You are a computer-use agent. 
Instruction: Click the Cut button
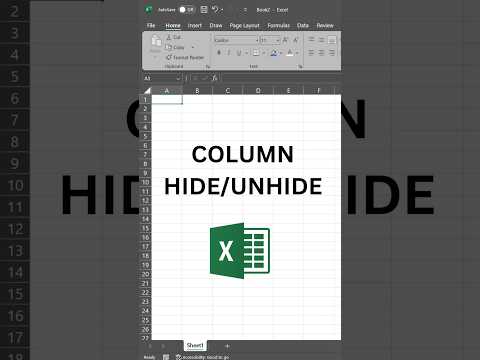(173, 37)
